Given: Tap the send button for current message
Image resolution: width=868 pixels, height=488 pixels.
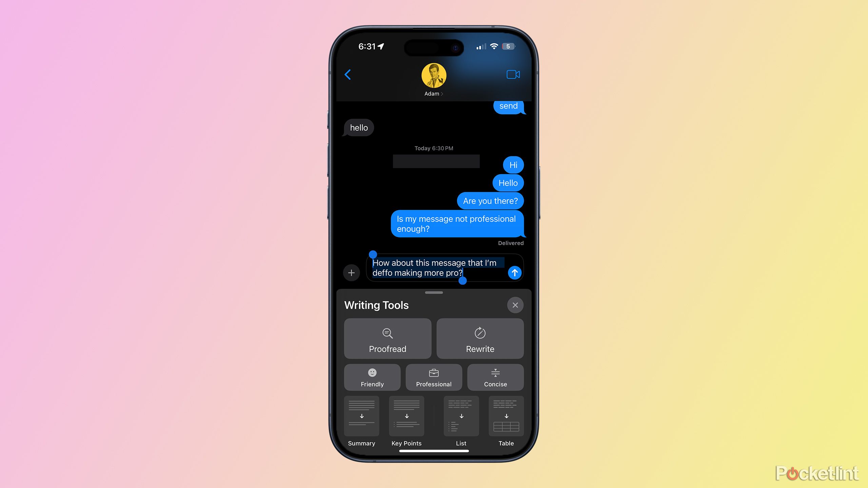Looking at the screenshot, I should [x=514, y=272].
